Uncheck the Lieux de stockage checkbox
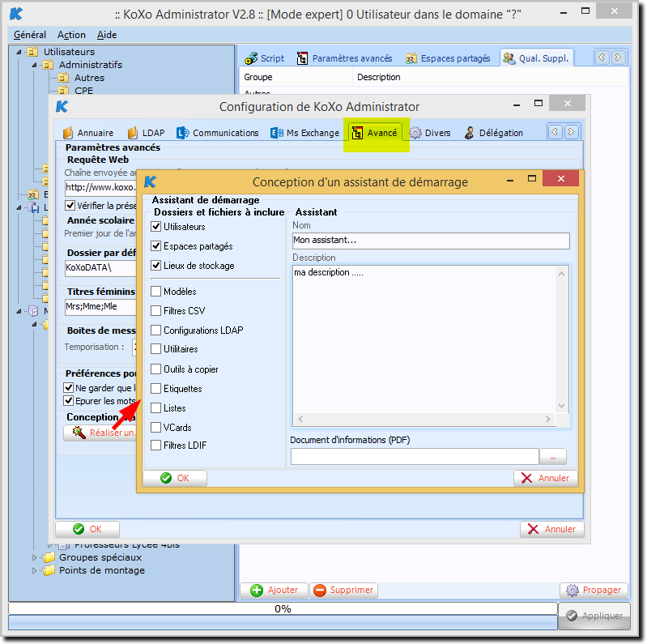This screenshot has height=644, width=647. pyautogui.click(x=156, y=266)
